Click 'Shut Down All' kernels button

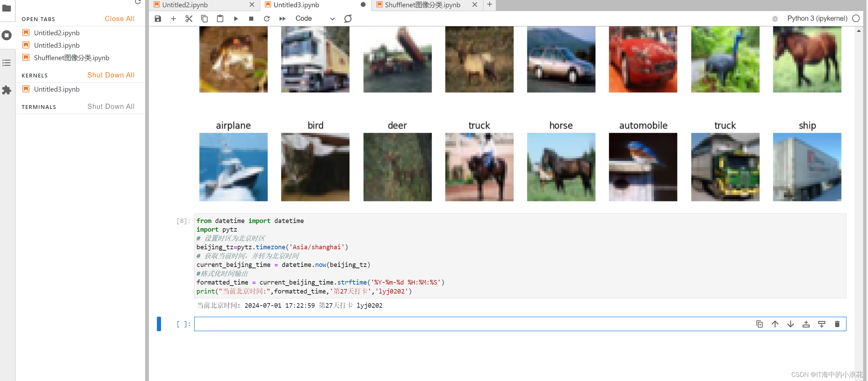point(111,75)
